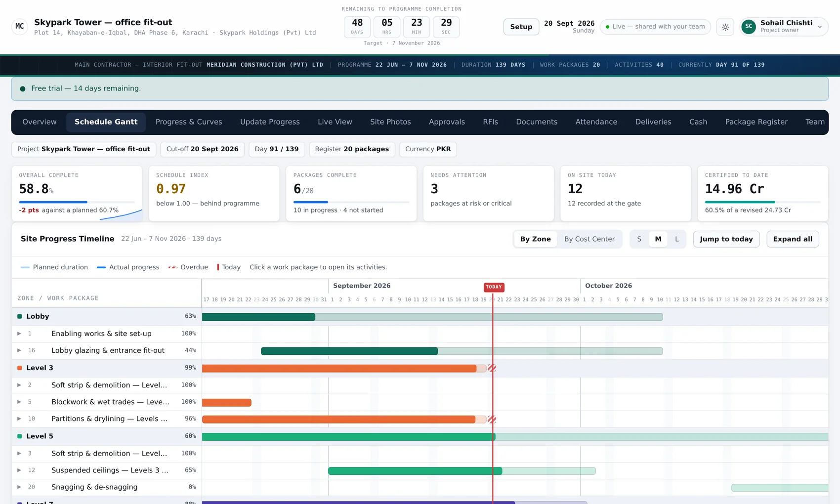Viewport: 840px width, 504px height.
Task: Open the Live View tab
Action: (335, 122)
